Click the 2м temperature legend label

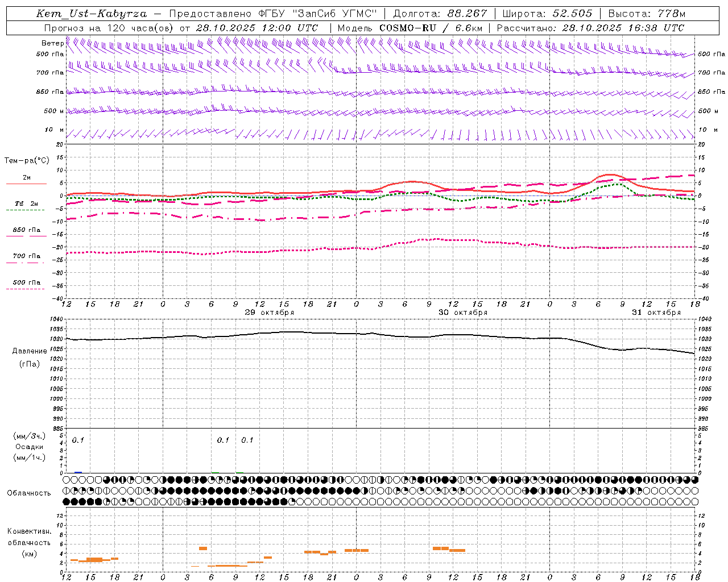(x=27, y=178)
